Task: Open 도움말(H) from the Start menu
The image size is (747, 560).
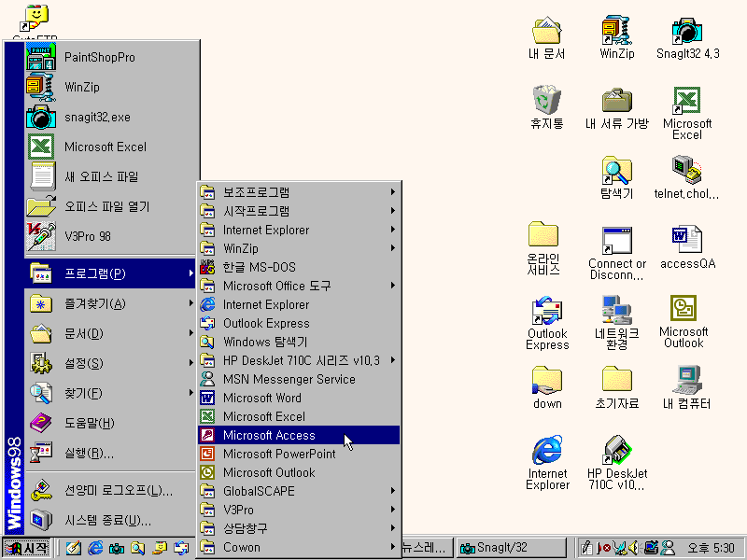Action: tap(110, 424)
